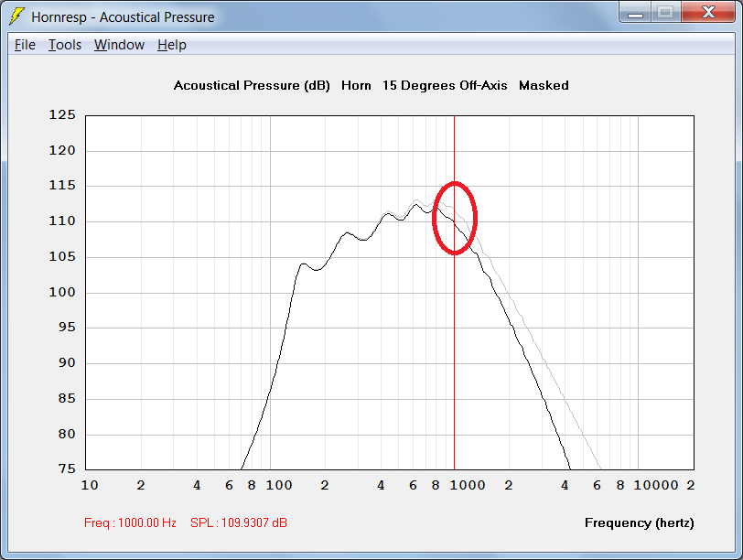743x560 pixels.
Task: Open the Help menu
Action: (171, 45)
